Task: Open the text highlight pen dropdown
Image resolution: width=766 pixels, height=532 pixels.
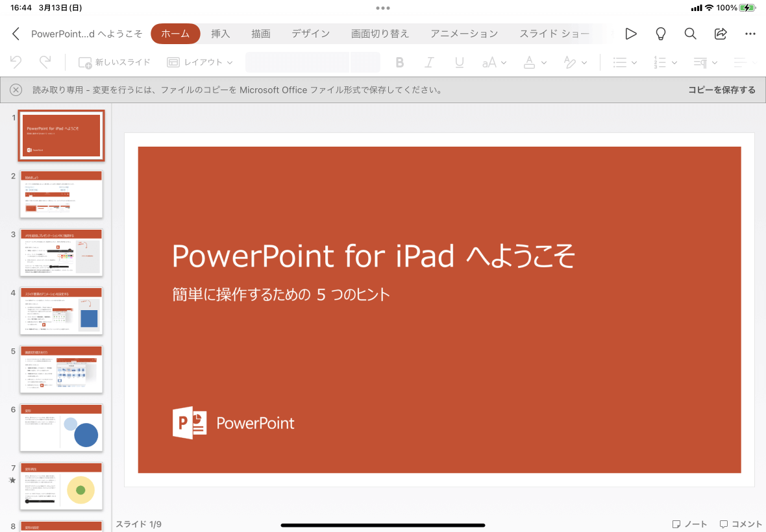Action: tap(575, 62)
